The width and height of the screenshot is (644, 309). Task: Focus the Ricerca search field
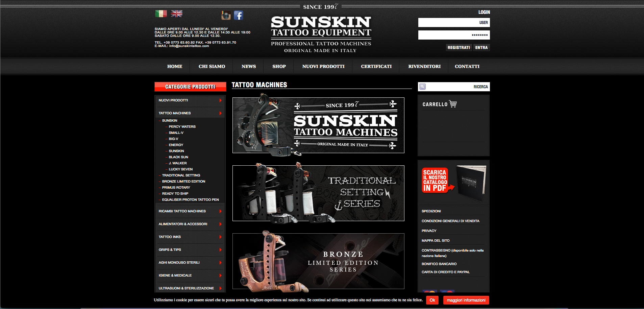point(454,87)
